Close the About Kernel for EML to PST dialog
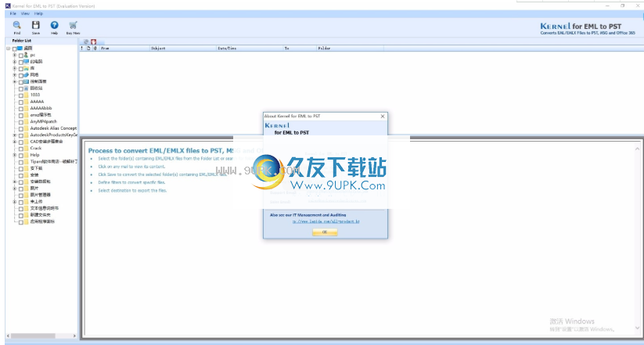Screen dimensions: 644x345 pos(383,117)
